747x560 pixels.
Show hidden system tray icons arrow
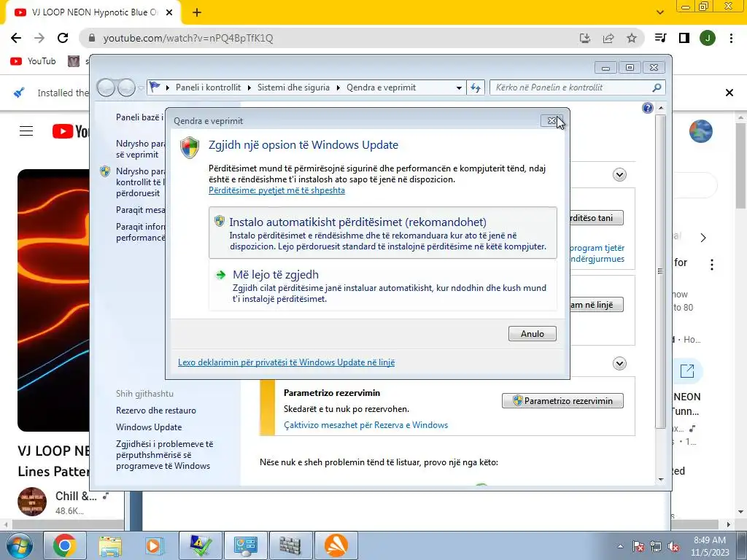coord(620,546)
